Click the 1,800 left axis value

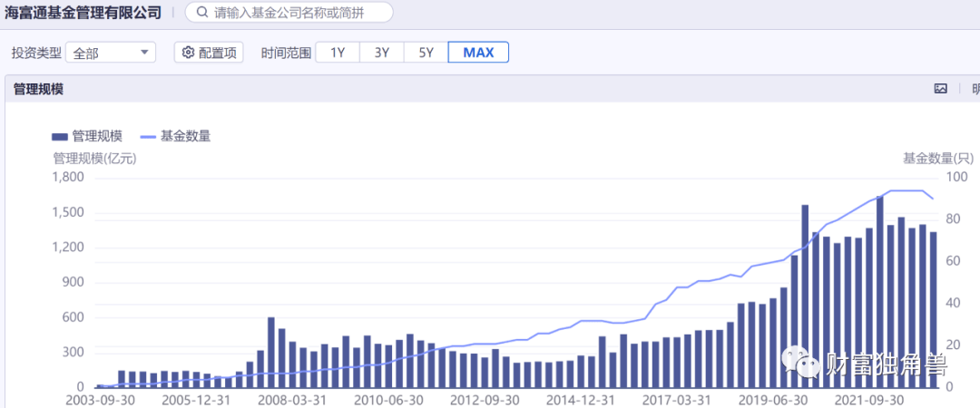[69, 178]
